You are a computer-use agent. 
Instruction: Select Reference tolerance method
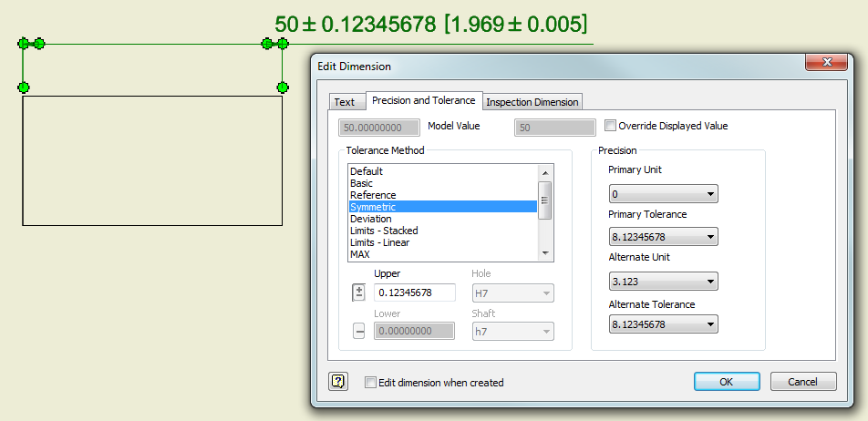click(443, 195)
